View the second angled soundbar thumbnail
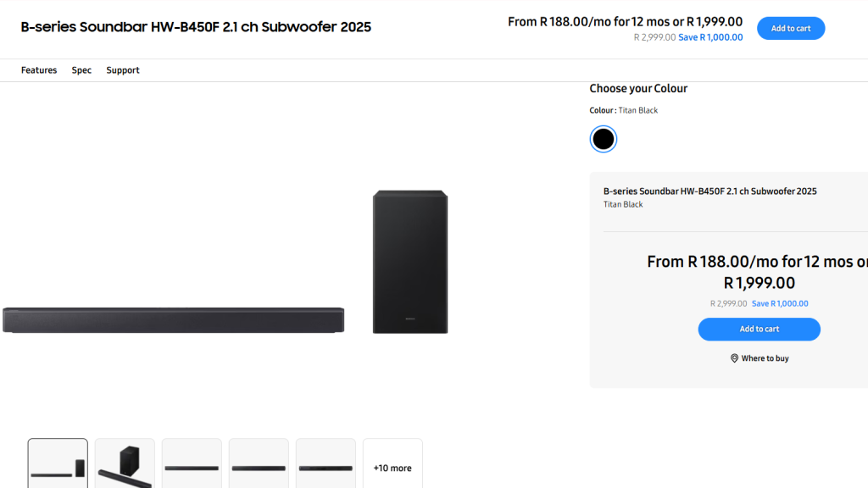 (125, 463)
